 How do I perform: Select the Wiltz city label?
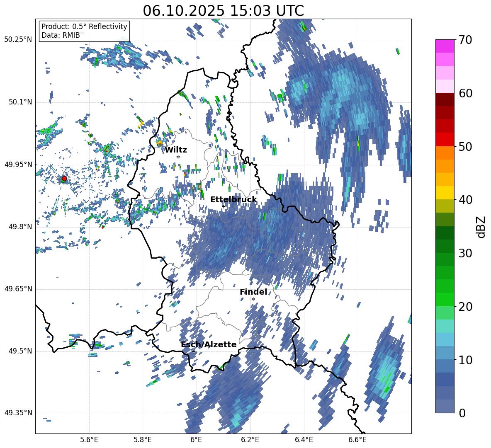point(176,150)
